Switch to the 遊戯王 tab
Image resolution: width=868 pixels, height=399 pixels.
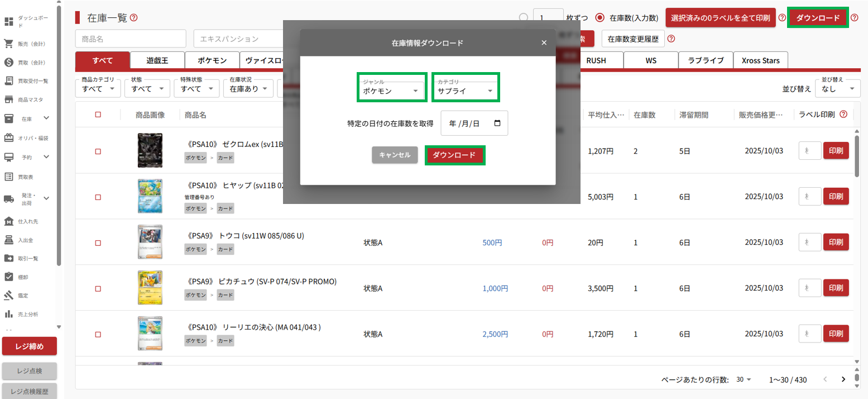pos(157,60)
